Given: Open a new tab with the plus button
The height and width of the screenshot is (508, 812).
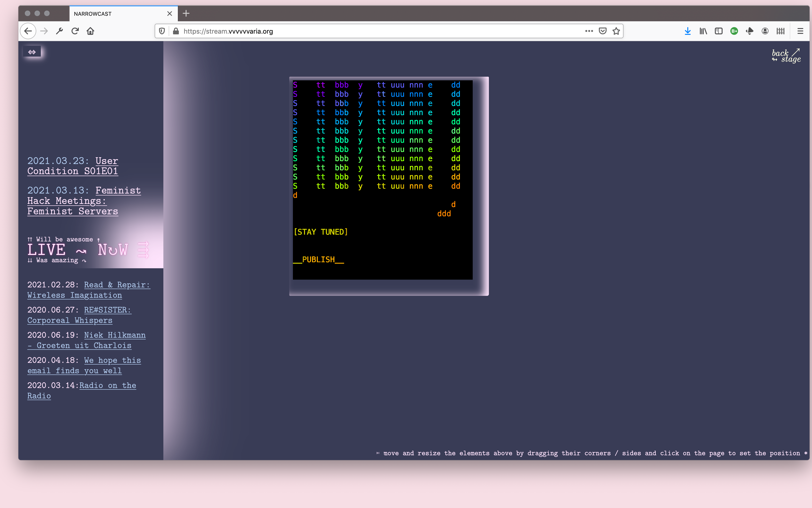Looking at the screenshot, I should [x=186, y=14].
